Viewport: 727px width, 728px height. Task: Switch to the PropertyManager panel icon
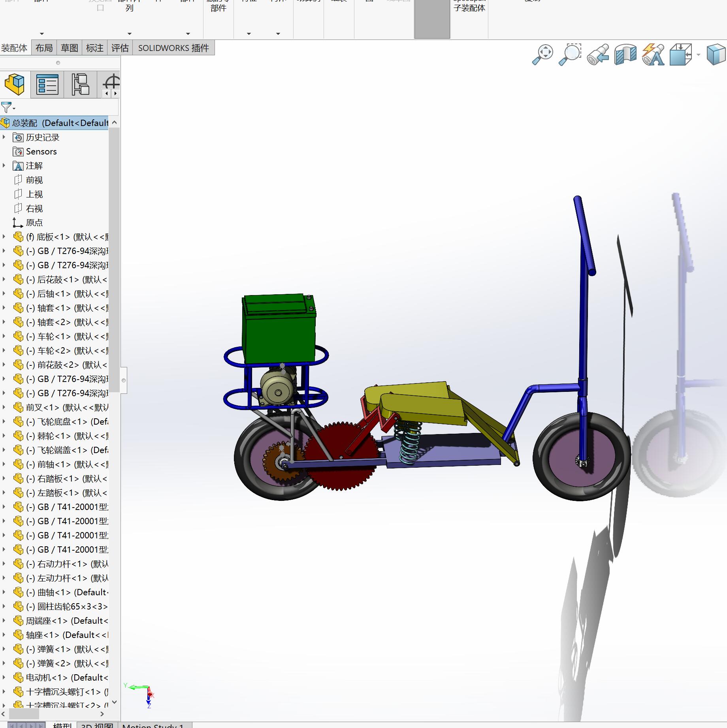pyautogui.click(x=47, y=85)
